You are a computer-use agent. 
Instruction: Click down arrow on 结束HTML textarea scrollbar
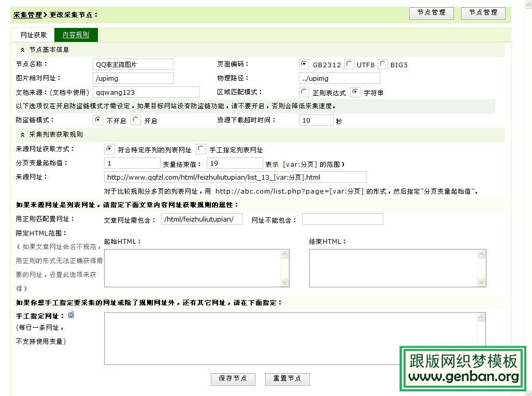(x=482, y=282)
